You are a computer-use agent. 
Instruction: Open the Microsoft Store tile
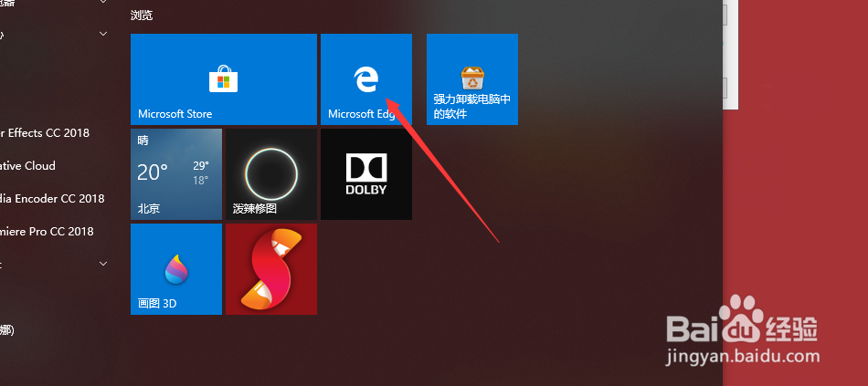click(x=224, y=79)
